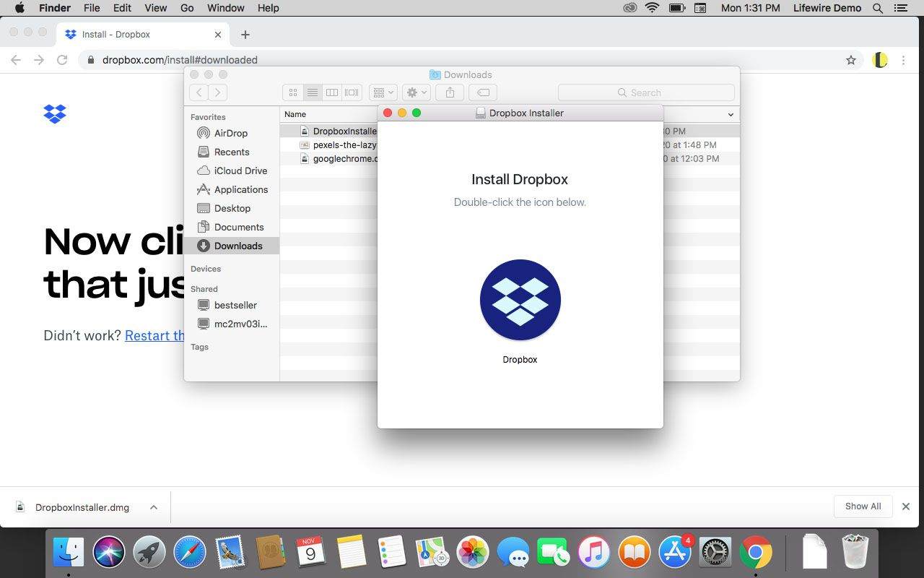Check Wi-Fi status in the menu bar
The height and width of the screenshot is (578, 924).
651,8
